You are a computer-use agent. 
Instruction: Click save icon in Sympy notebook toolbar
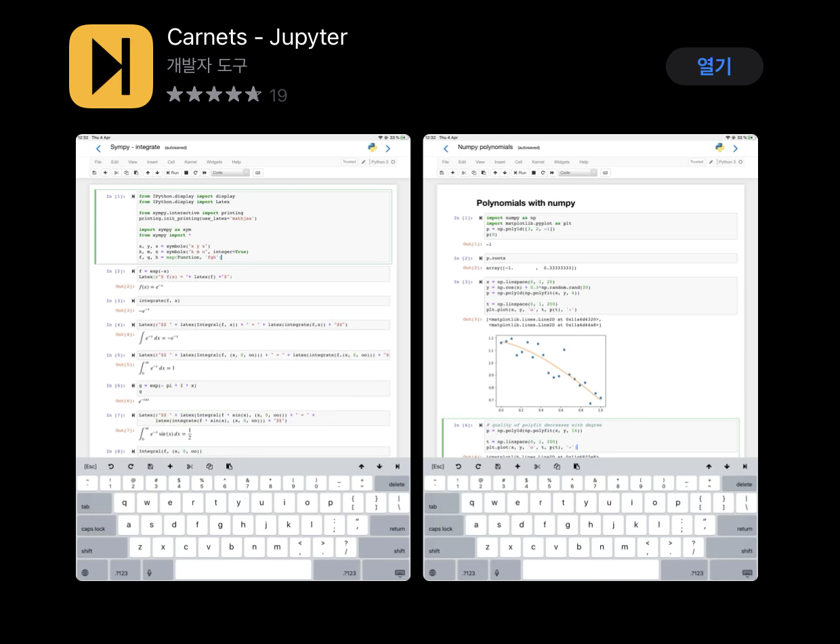[x=94, y=173]
